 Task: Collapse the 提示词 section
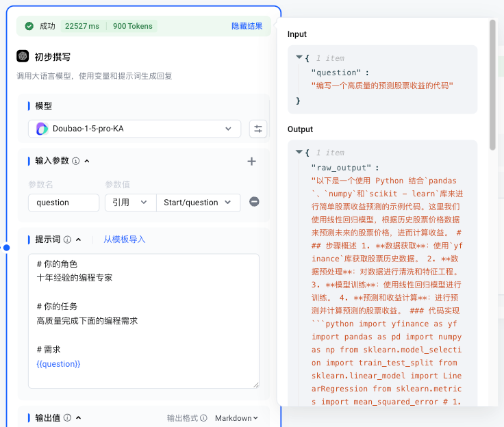click(x=79, y=240)
